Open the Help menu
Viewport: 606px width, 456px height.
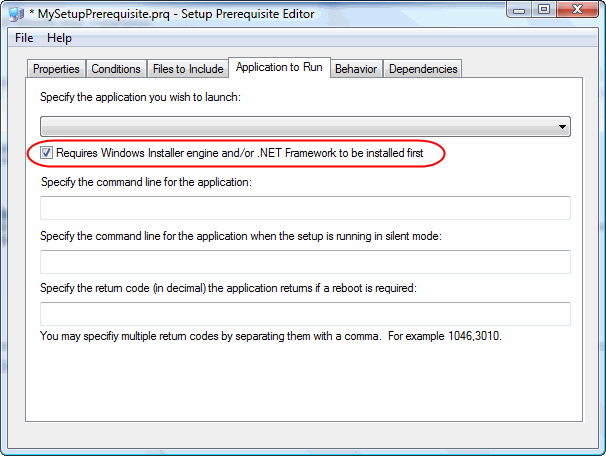[x=59, y=38]
